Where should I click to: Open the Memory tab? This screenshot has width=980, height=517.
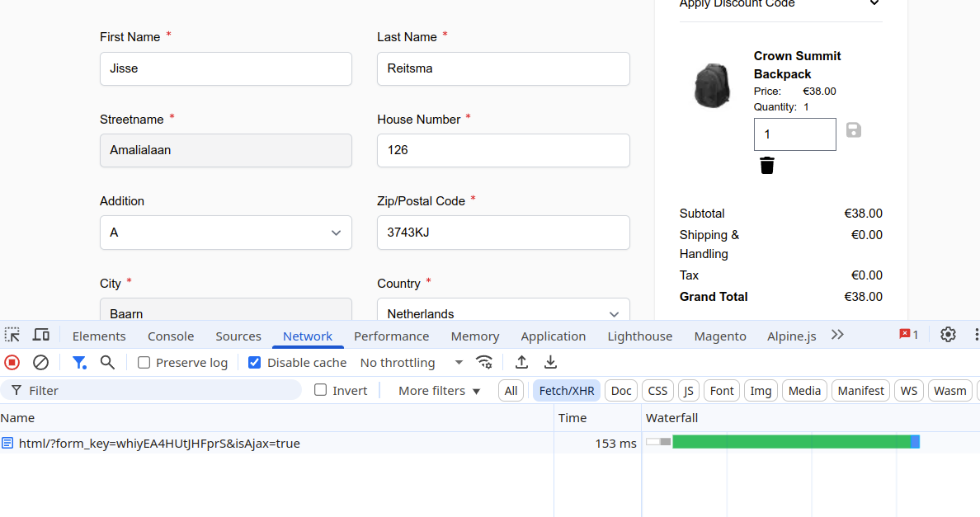(x=475, y=336)
